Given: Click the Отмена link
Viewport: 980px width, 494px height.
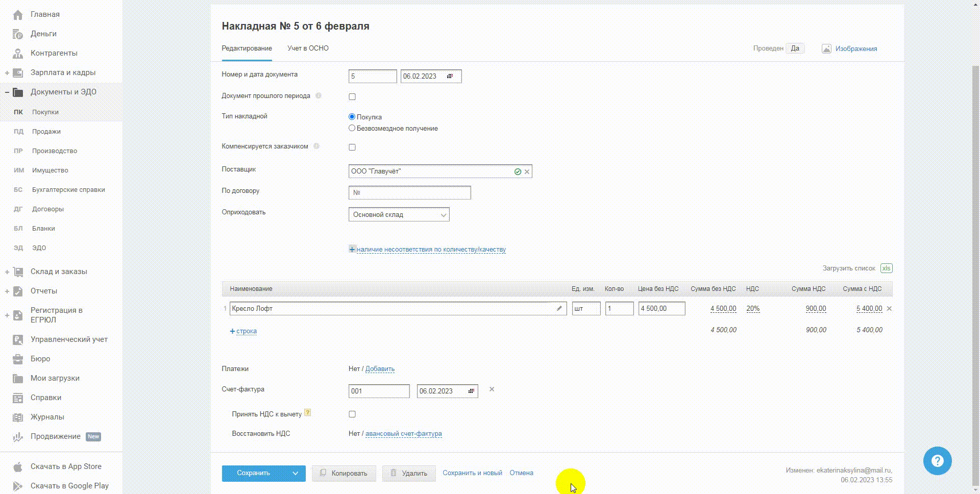Looking at the screenshot, I should pyautogui.click(x=521, y=473).
